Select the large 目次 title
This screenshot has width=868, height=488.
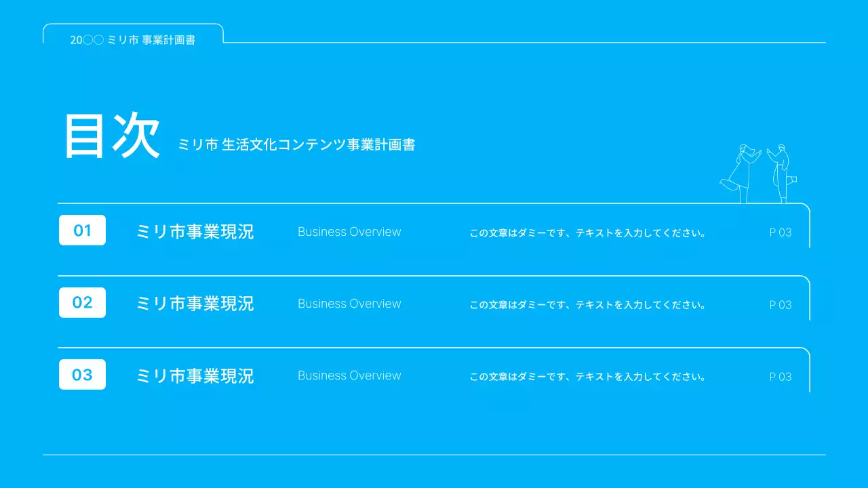click(x=113, y=136)
